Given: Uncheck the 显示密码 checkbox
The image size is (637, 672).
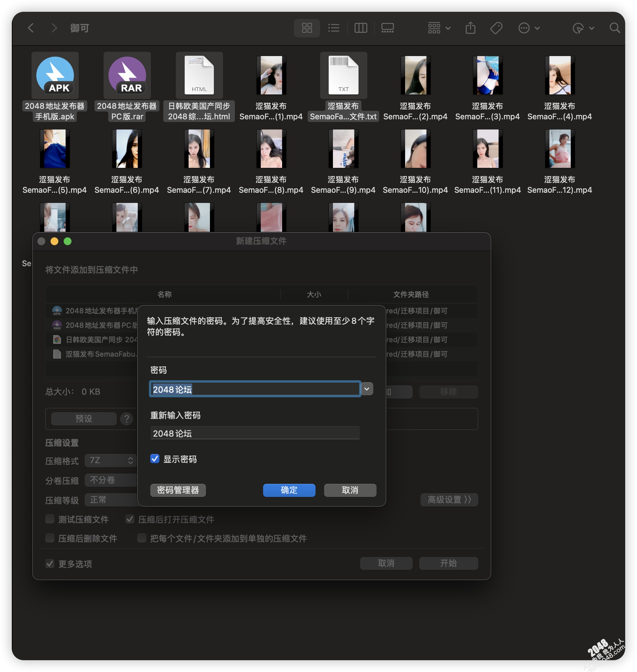Looking at the screenshot, I should (155, 459).
